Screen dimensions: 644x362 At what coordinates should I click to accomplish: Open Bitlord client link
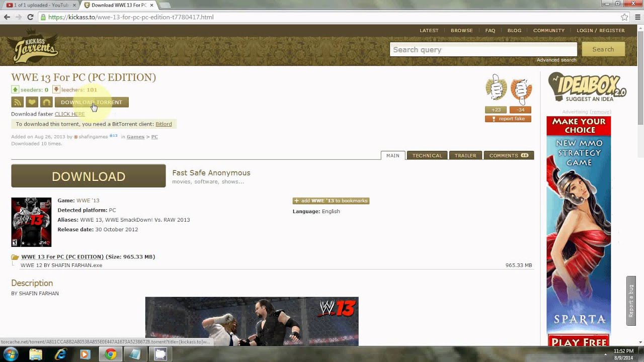pos(164,124)
